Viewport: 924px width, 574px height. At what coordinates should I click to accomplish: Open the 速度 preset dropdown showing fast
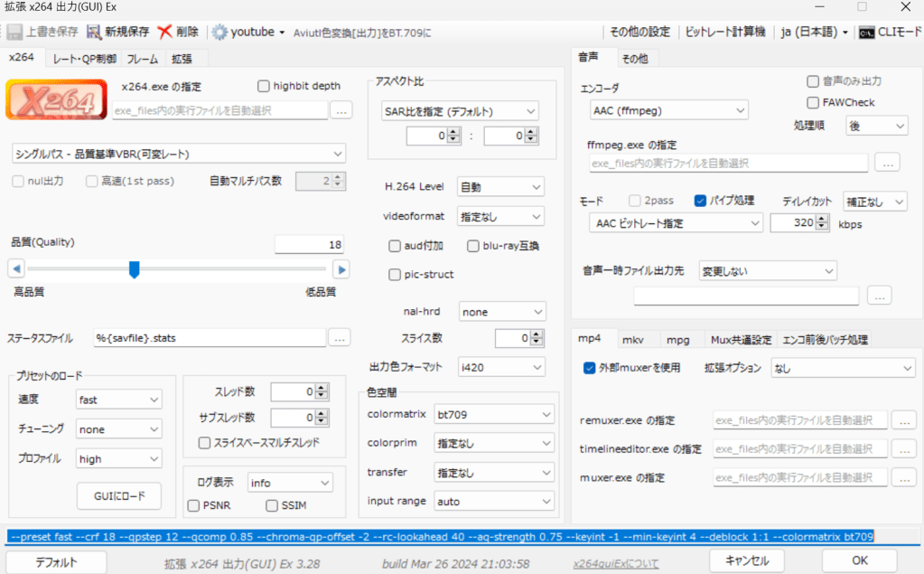[x=118, y=399]
